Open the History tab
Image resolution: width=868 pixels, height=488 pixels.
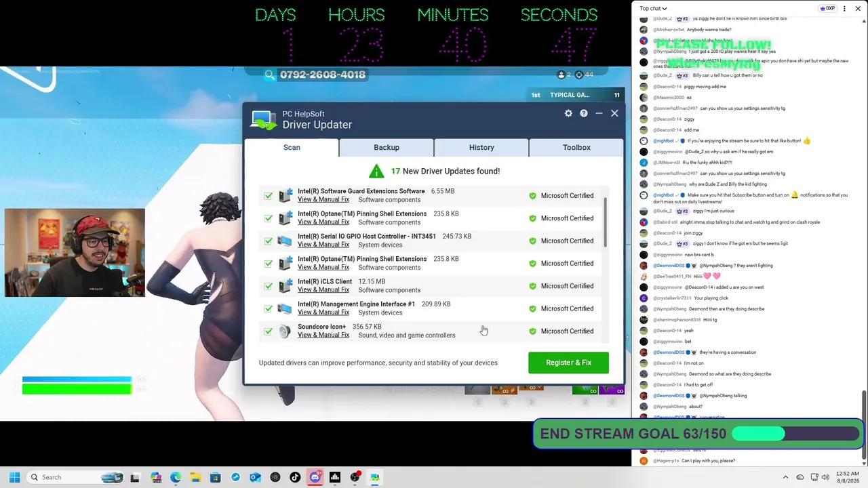(481, 147)
